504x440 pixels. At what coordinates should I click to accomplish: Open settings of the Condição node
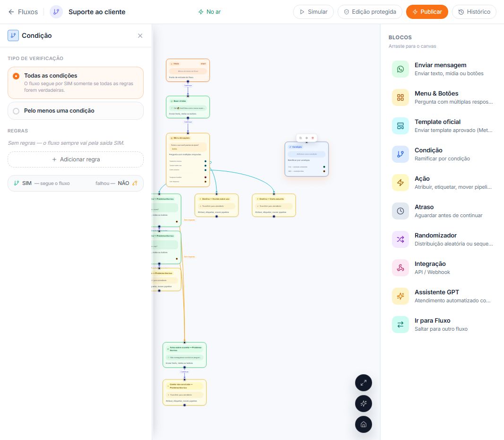point(307,138)
